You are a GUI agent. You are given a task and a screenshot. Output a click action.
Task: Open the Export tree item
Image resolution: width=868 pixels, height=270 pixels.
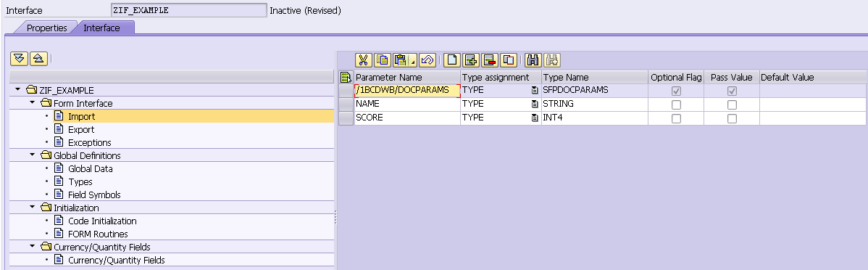(x=81, y=130)
